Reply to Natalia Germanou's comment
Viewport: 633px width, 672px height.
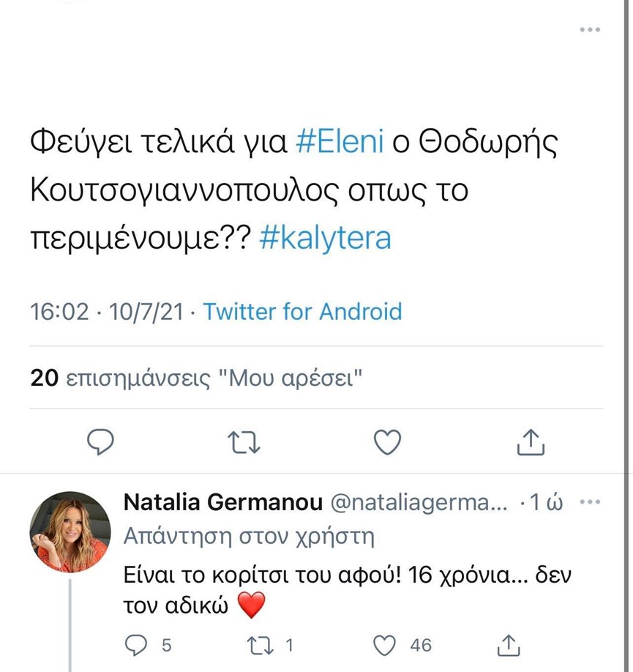pyautogui.click(x=138, y=645)
